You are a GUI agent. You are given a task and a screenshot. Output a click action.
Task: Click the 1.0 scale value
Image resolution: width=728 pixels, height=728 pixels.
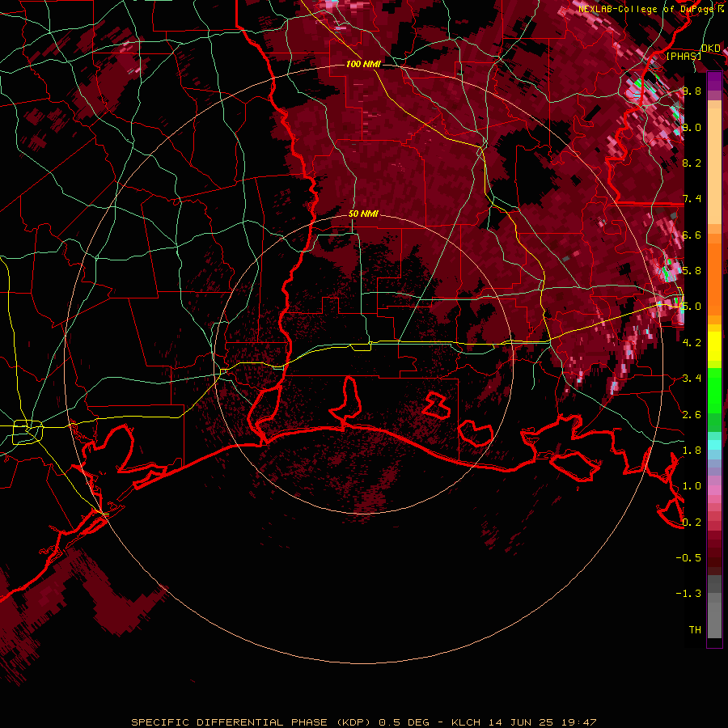[692, 486]
